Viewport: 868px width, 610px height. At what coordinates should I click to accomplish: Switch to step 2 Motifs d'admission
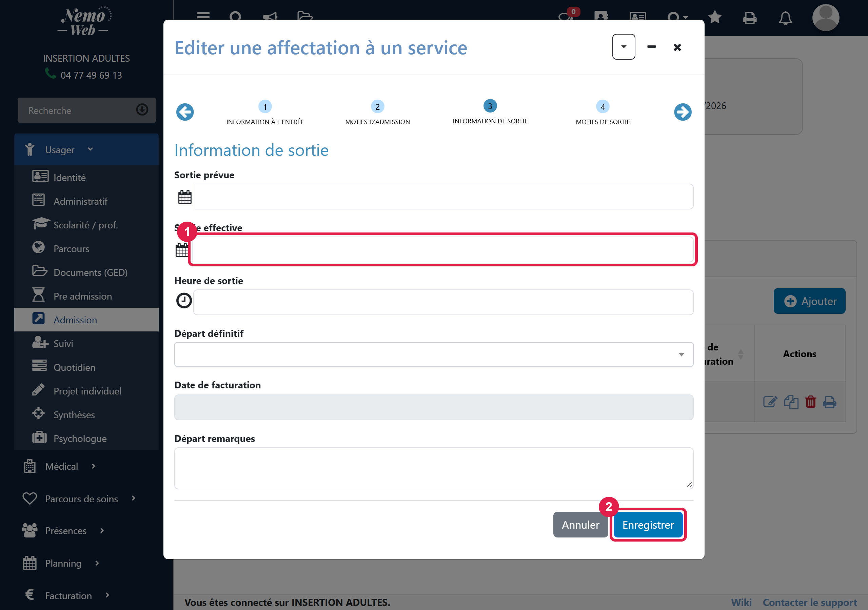click(377, 113)
